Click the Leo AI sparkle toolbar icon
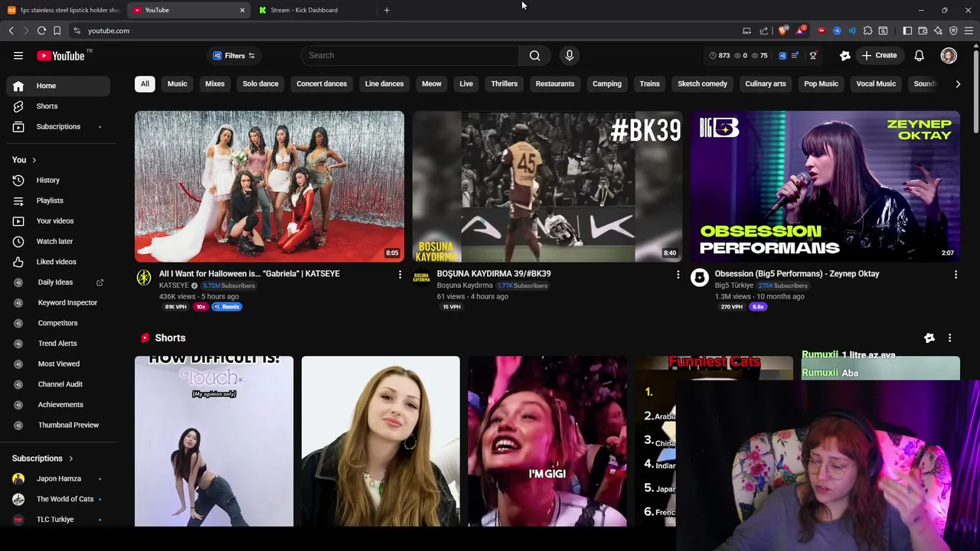 938,31
